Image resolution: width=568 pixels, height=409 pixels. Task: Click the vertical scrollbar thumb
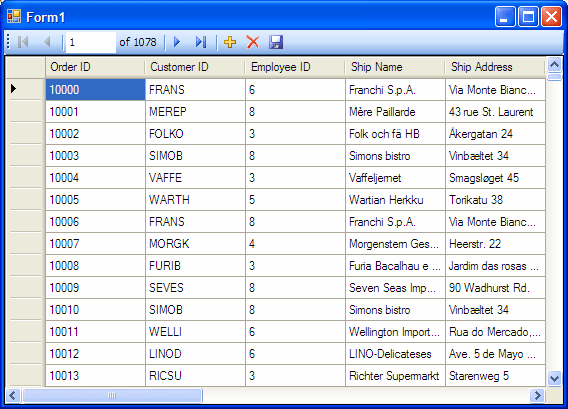554,77
